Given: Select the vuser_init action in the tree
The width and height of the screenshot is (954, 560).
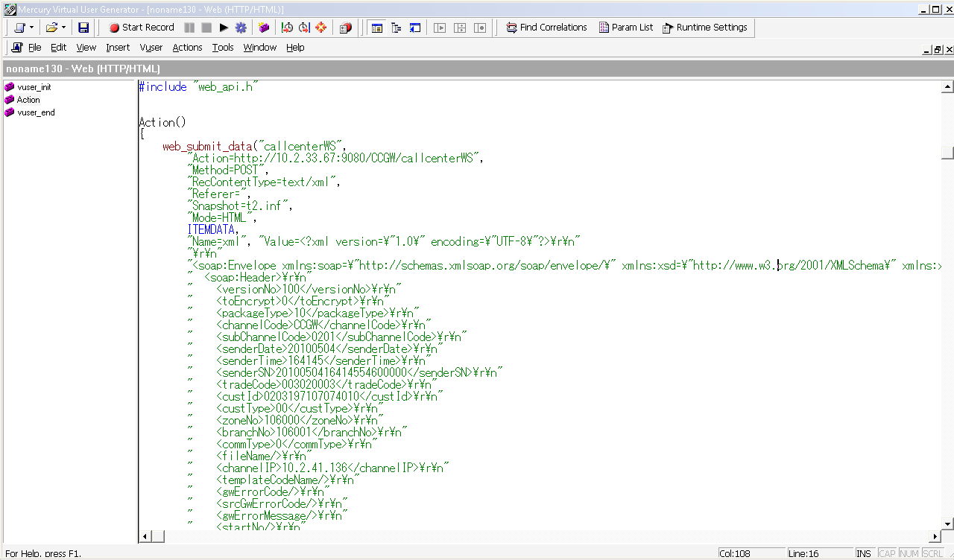Looking at the screenshot, I should (x=34, y=87).
